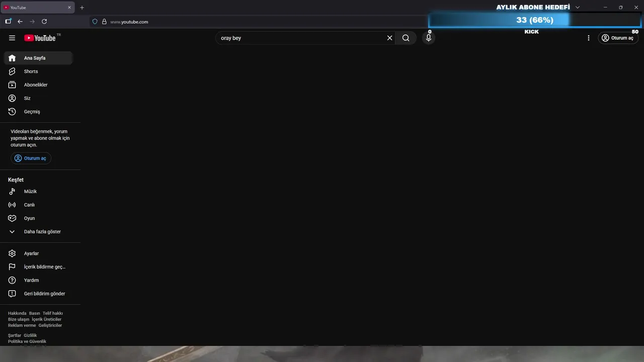Open Abonelikler from the sidebar
This screenshot has height=362, width=644.
pos(38,85)
